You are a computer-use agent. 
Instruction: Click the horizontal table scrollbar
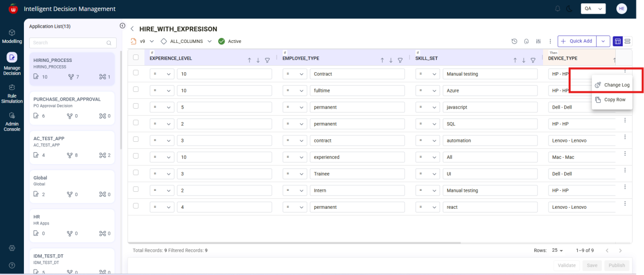coord(296,243)
